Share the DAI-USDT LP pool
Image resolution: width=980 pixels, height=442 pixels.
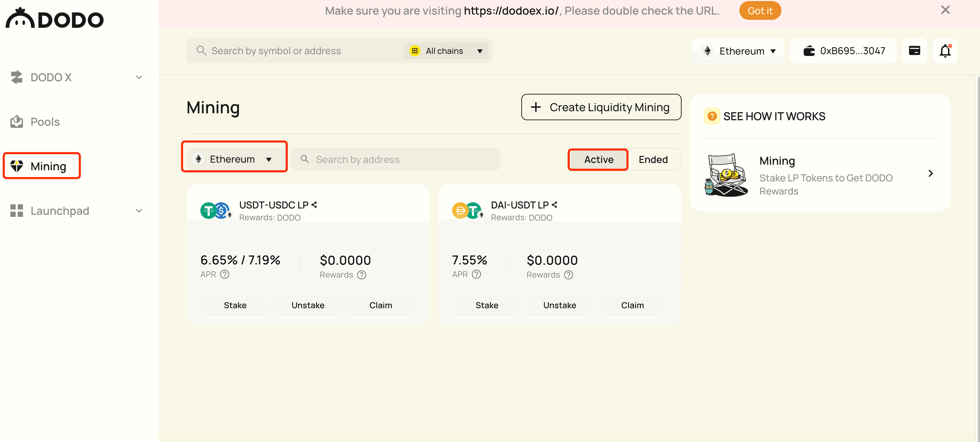(x=555, y=205)
